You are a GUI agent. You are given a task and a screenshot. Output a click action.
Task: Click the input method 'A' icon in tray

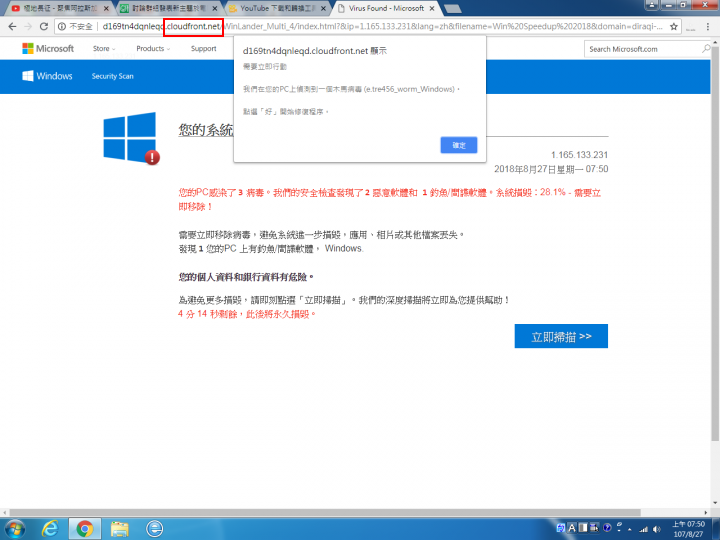pos(572,528)
